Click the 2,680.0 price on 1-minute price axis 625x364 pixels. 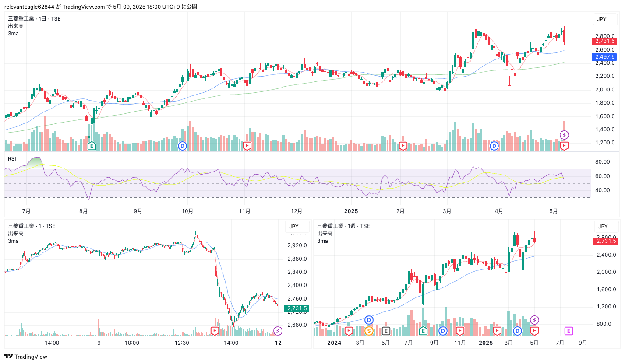[297, 325]
